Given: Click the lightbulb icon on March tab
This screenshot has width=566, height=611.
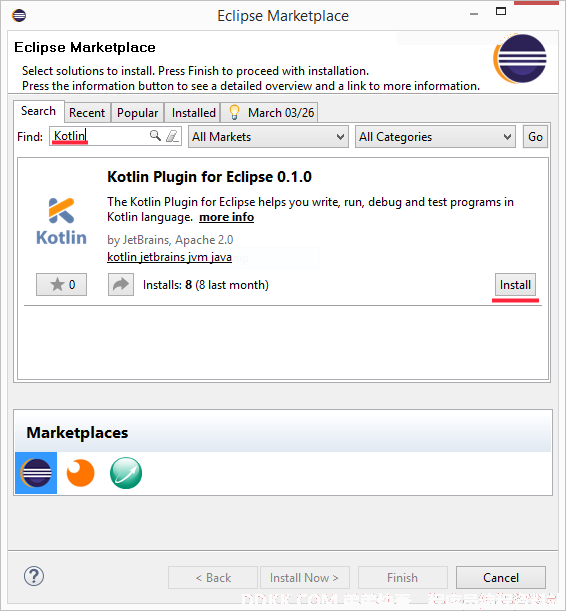Looking at the screenshot, I should [234, 112].
